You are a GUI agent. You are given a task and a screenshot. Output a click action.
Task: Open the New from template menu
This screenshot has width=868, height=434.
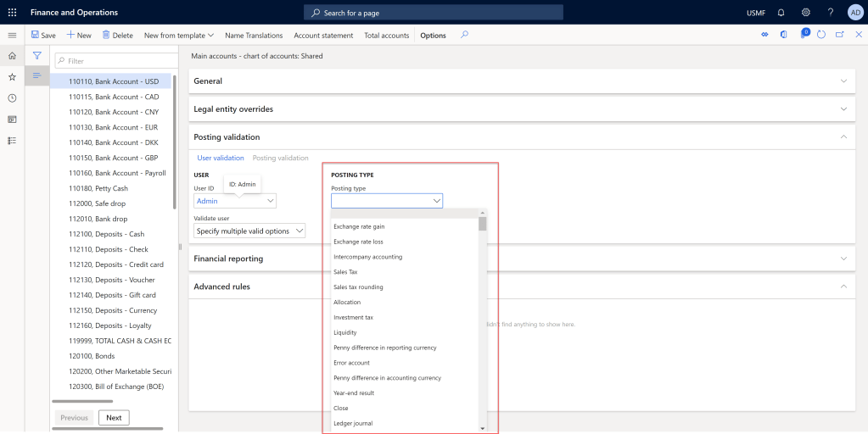pos(178,36)
